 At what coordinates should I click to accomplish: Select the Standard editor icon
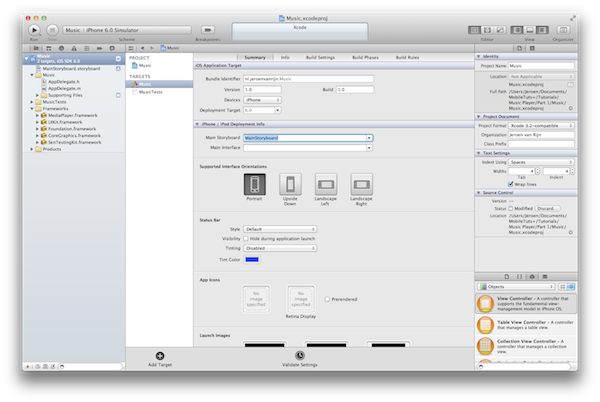point(474,30)
